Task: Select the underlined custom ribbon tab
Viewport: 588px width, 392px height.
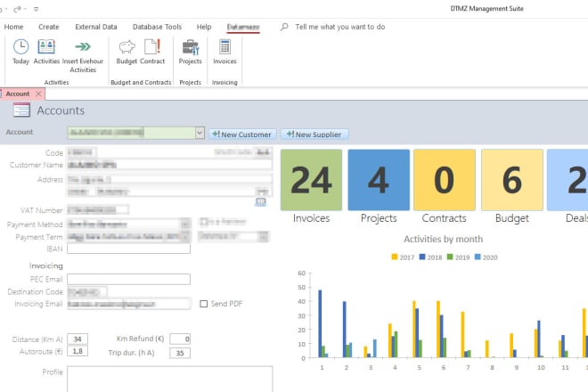Action: point(243,27)
